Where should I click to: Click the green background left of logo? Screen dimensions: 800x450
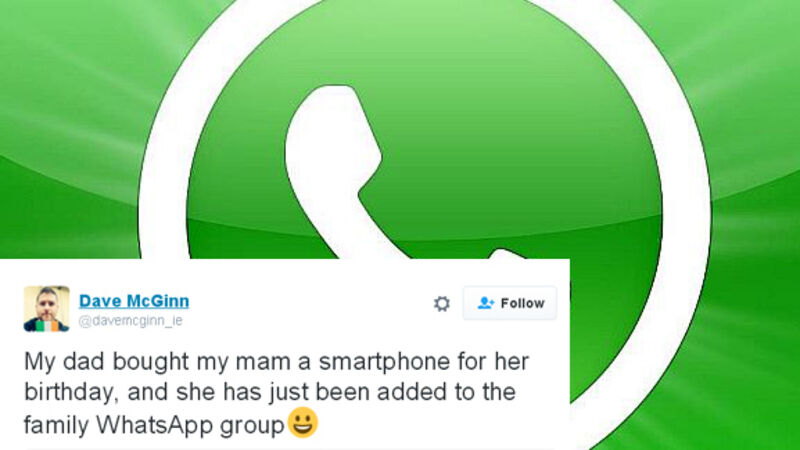click(x=66, y=128)
